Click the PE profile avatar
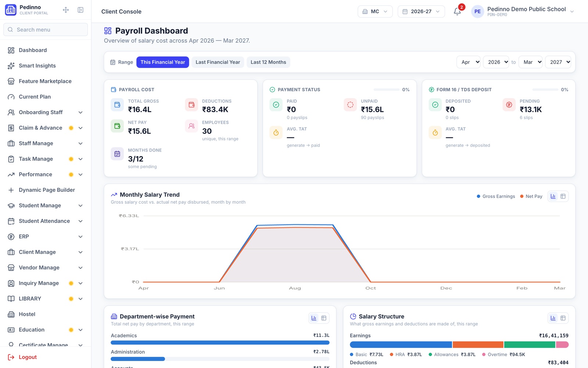The height and width of the screenshot is (368, 588). pyautogui.click(x=477, y=11)
